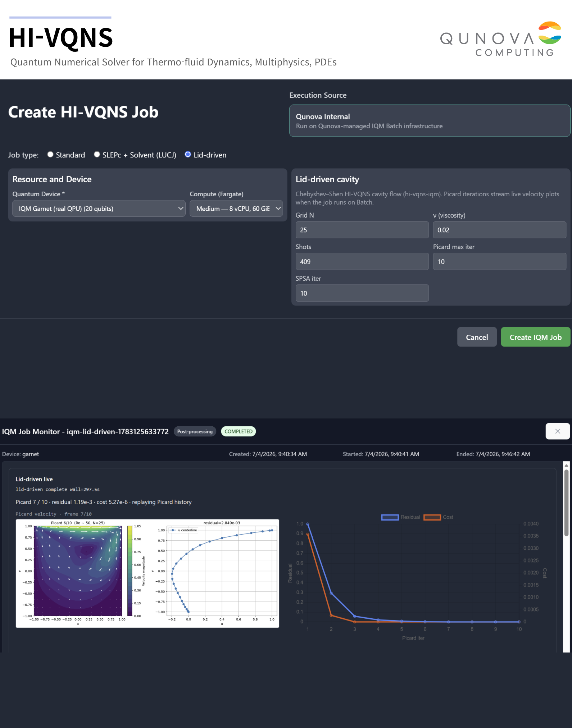Screen dimensions: 572x728
Task: Click the 'Lid-driven live' heading
Action: [x=34, y=479]
